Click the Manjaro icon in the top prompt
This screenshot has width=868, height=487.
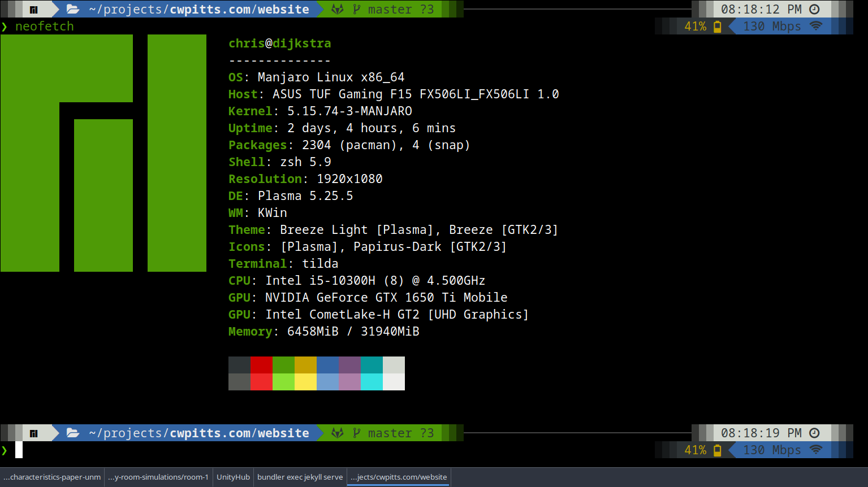click(x=33, y=10)
